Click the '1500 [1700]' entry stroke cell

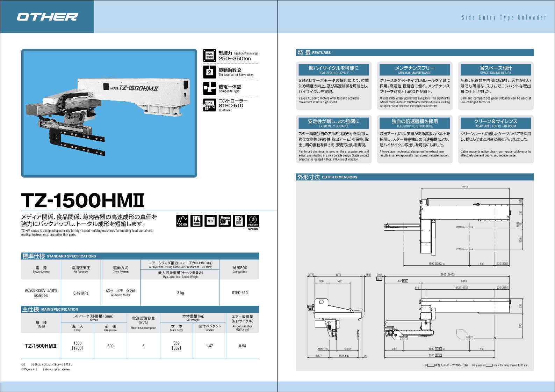77,346
